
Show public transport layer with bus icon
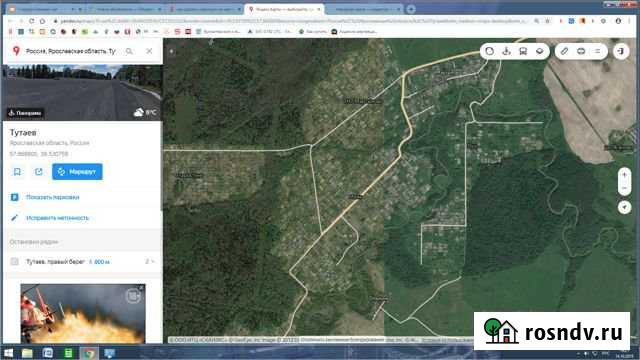(523, 51)
